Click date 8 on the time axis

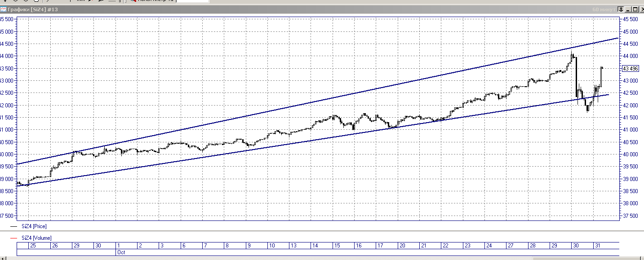coord(227,246)
